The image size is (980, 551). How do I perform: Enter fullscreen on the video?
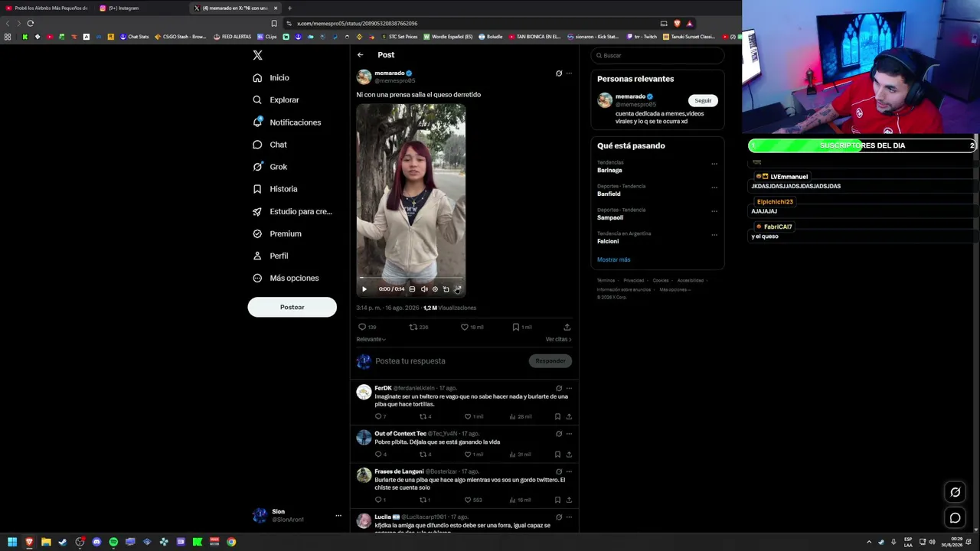458,289
